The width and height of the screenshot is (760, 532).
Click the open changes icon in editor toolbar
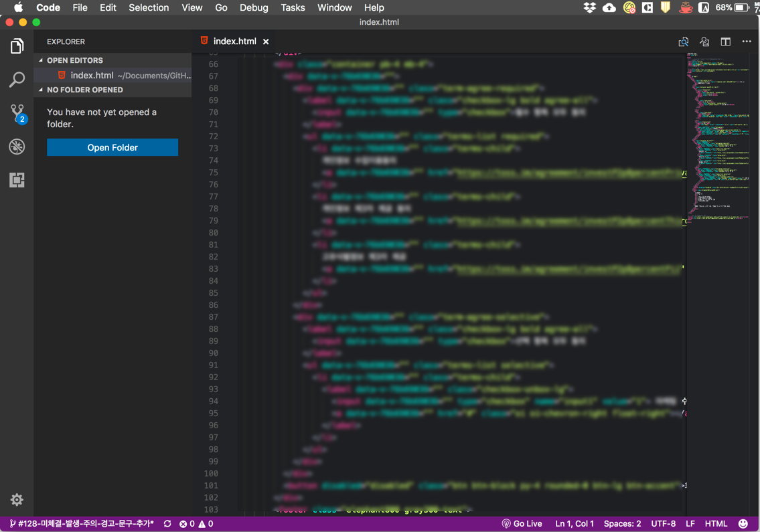click(704, 41)
